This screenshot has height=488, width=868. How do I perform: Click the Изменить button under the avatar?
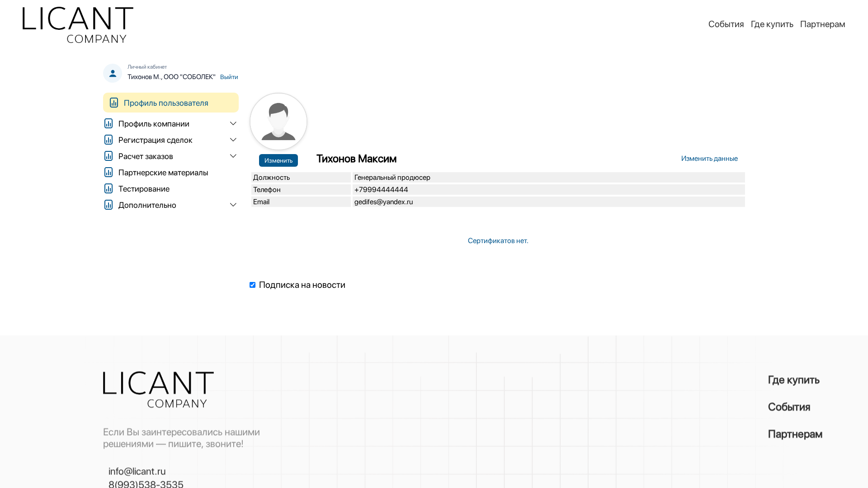pyautogui.click(x=278, y=160)
